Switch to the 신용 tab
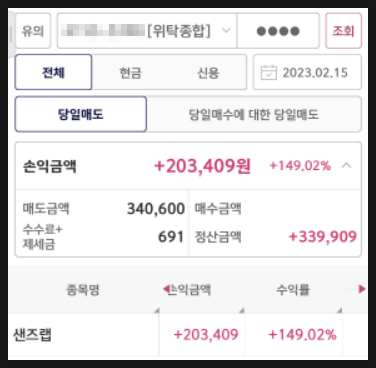The height and width of the screenshot is (368, 376). tap(208, 73)
